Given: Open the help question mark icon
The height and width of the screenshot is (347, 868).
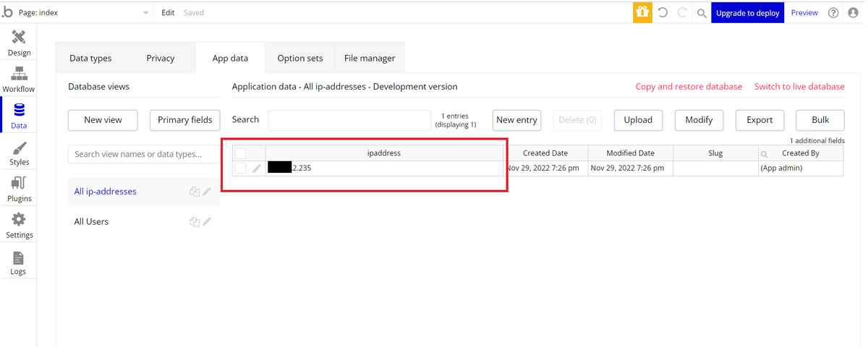Looking at the screenshot, I should pyautogui.click(x=833, y=12).
